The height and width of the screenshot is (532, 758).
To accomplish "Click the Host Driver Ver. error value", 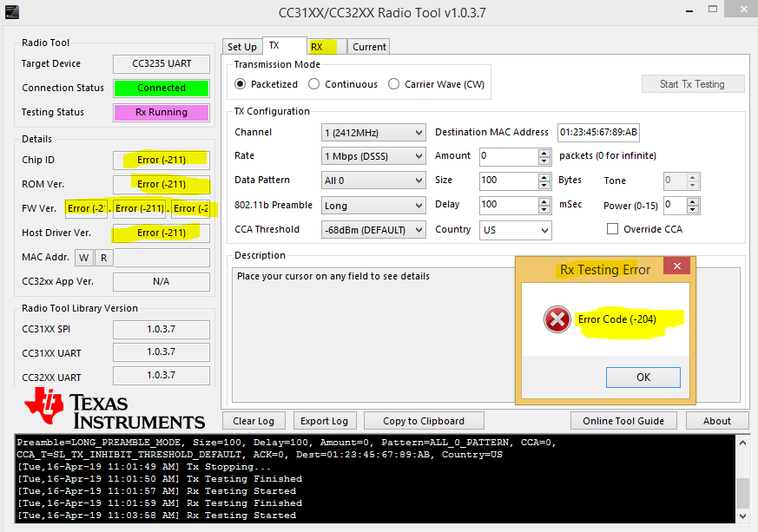I will 161,233.
